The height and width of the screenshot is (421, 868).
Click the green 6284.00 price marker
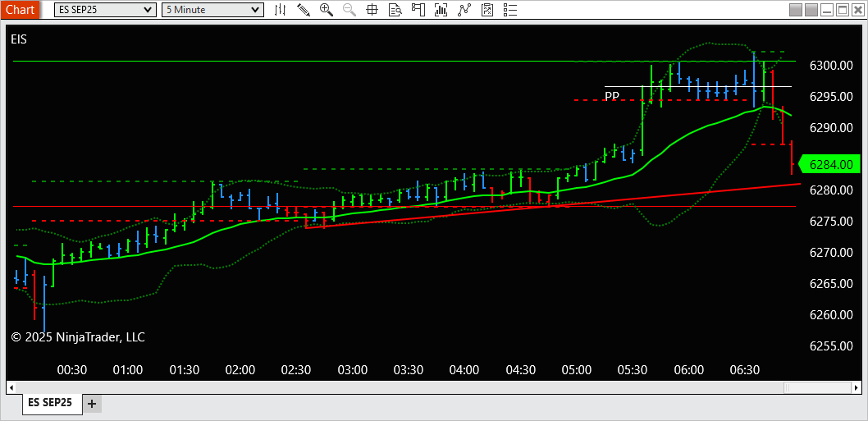[x=830, y=164]
